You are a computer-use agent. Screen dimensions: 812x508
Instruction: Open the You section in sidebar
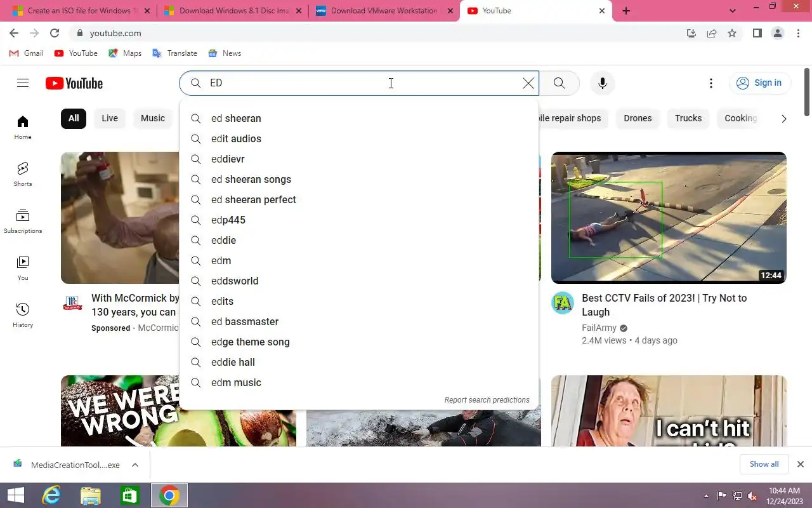pyautogui.click(x=23, y=269)
